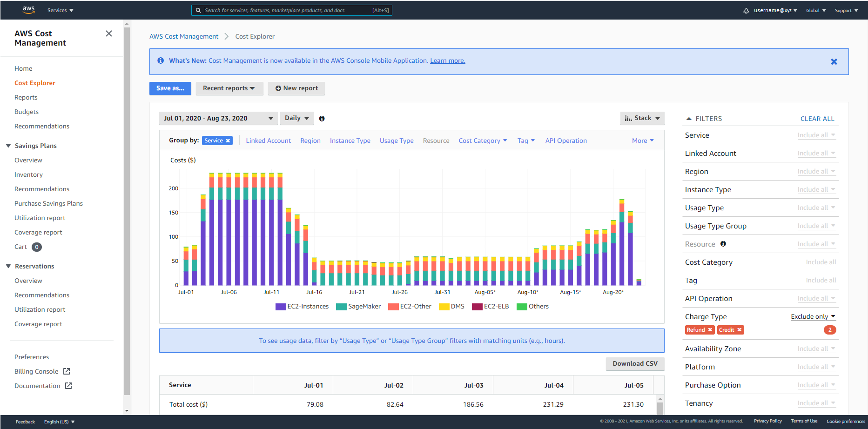
Task: Click the EC2-Instances legend swatch
Action: pos(281,307)
